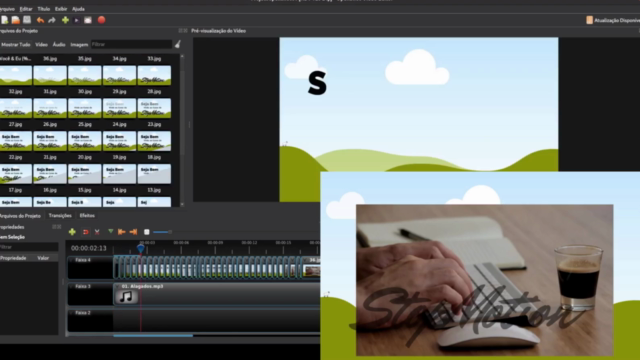Jump to the previous marker
The height and width of the screenshot is (360, 640).
pyautogui.click(x=121, y=232)
